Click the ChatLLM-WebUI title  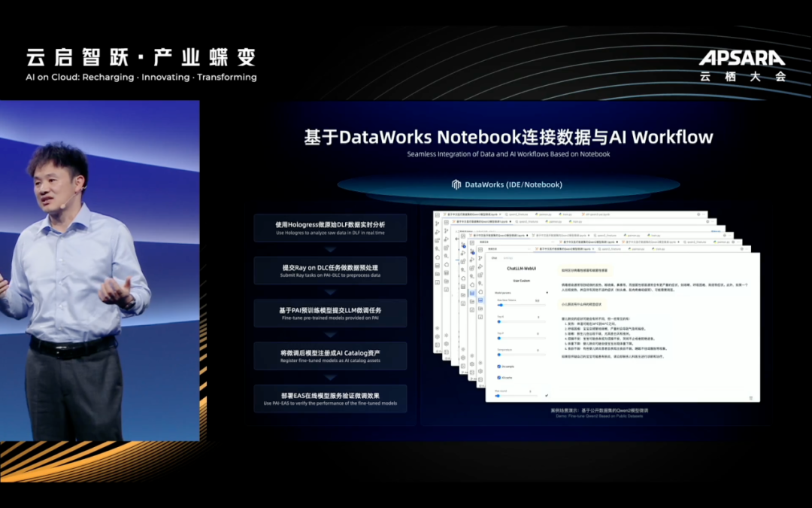pos(522,269)
